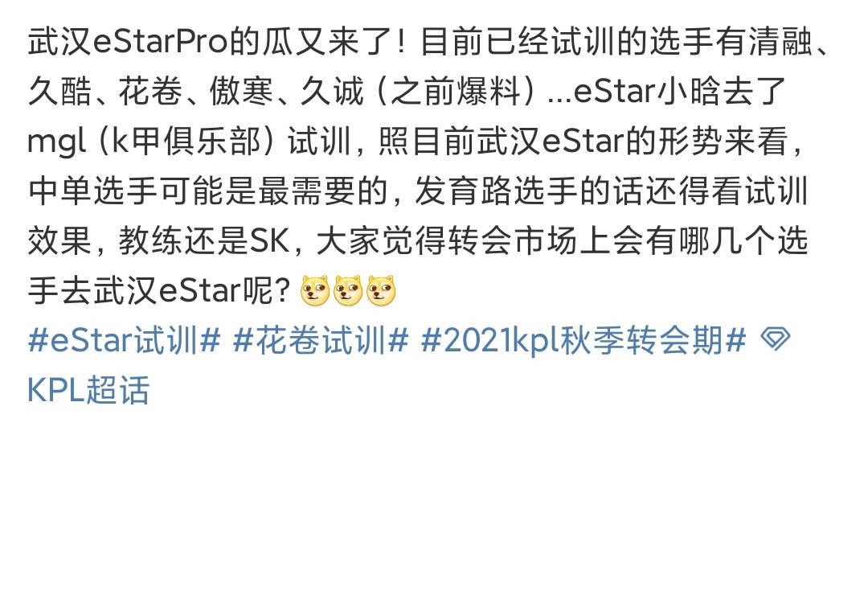Screen dimensions: 868x595
Task: Open the #2021kpl秋季转会期# hashtag
Action: pyautogui.click(x=583, y=339)
